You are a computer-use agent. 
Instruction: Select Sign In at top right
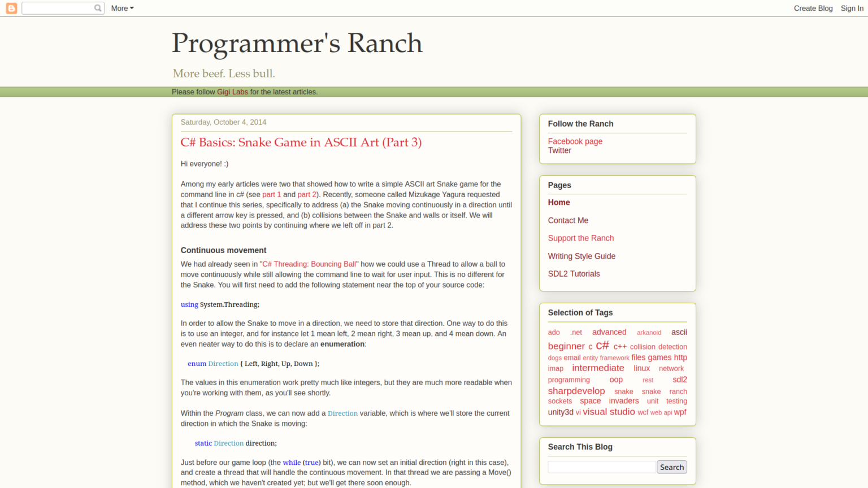pyautogui.click(x=852, y=8)
